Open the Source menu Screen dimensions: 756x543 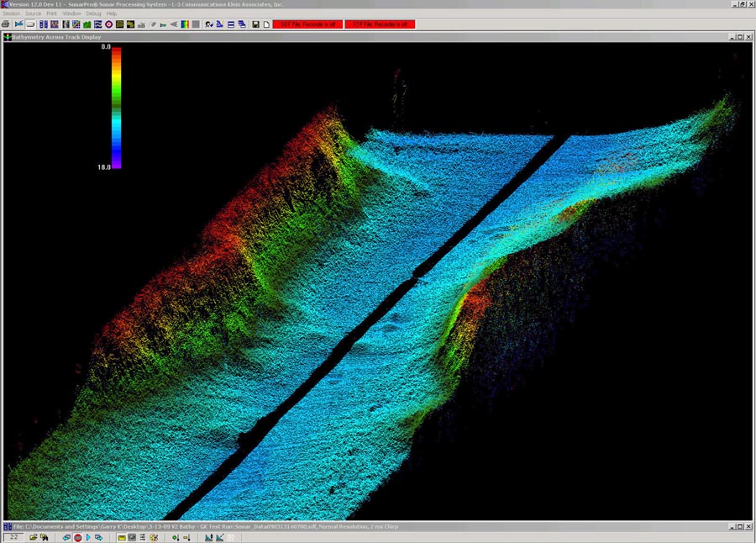33,14
